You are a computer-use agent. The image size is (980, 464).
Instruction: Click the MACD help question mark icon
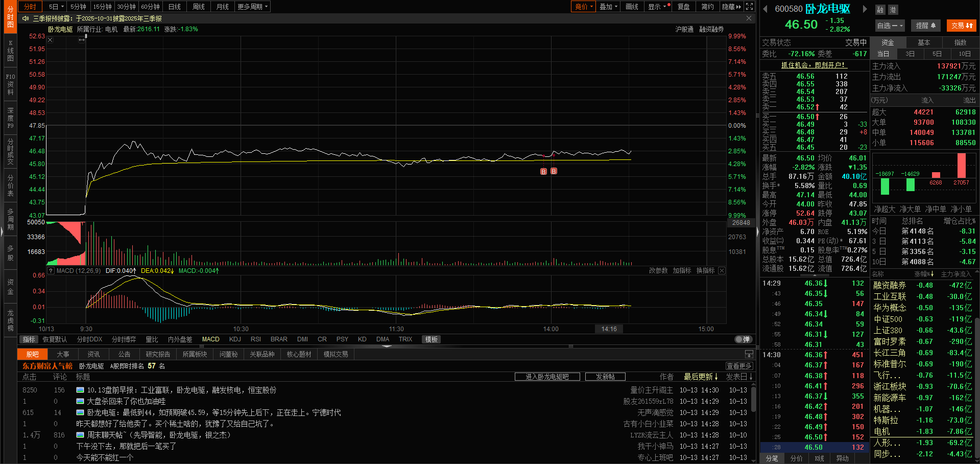[51, 271]
